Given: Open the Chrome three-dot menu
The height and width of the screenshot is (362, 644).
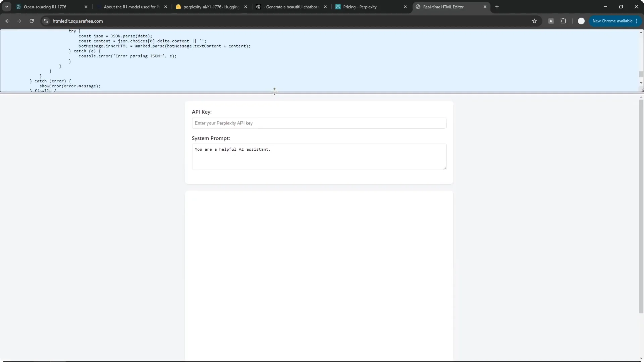Looking at the screenshot, I should click(x=637, y=21).
